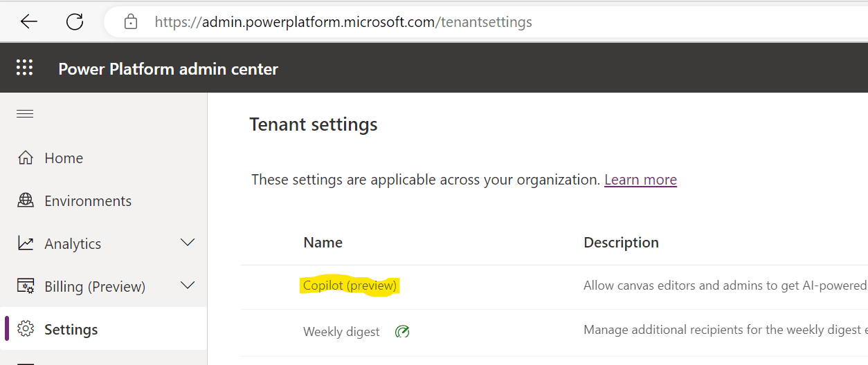
Task: Reload the page with the refresh icon
Action: coord(75,22)
